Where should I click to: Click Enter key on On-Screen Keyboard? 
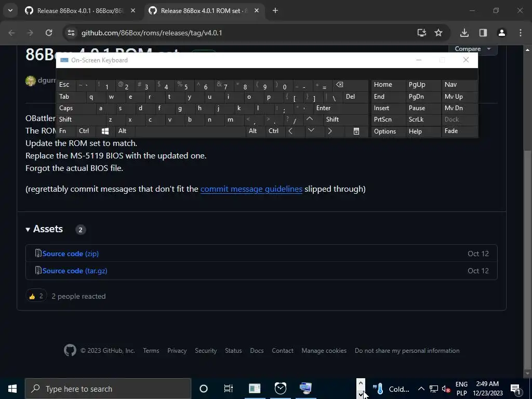pyautogui.click(x=341, y=108)
